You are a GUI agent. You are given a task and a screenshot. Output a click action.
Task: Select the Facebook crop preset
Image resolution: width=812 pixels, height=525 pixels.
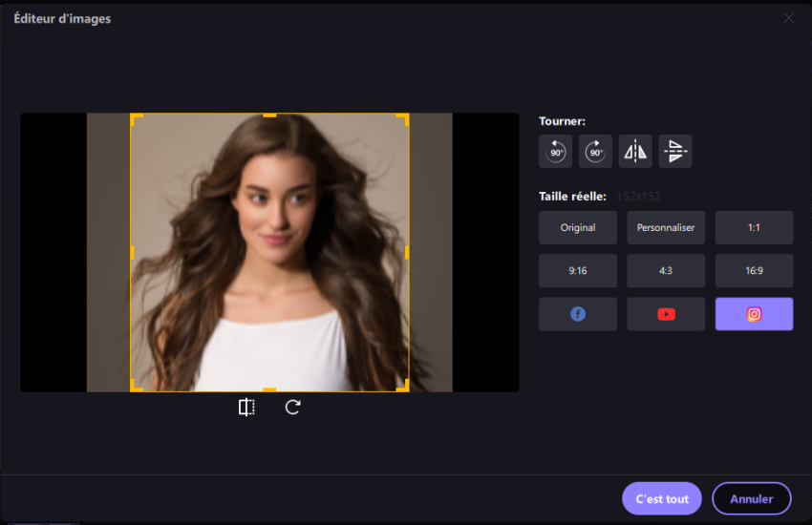578,314
